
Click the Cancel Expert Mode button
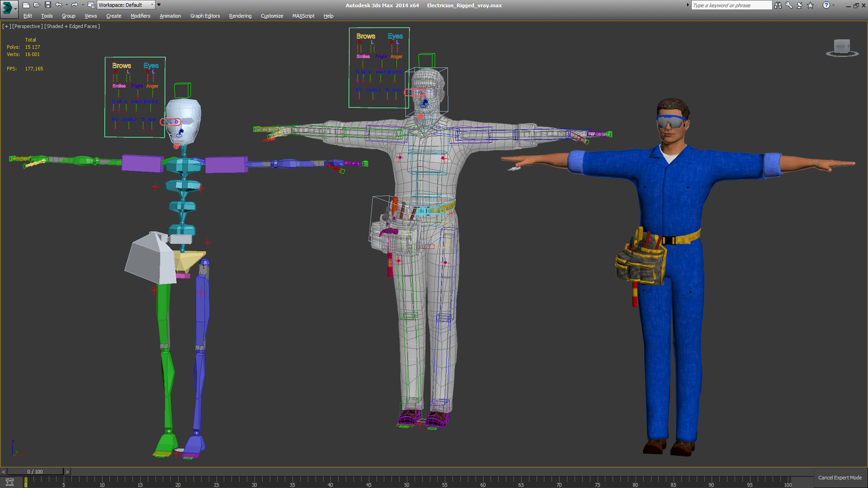pyautogui.click(x=840, y=478)
